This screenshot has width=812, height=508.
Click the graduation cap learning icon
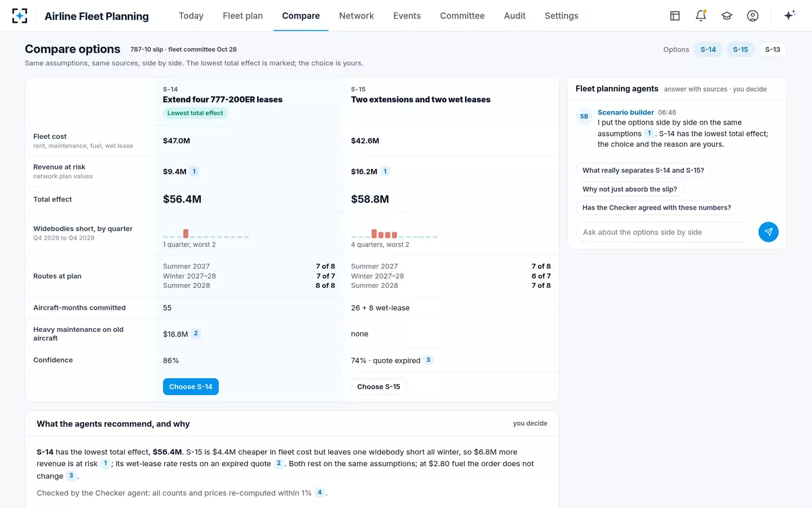727,16
